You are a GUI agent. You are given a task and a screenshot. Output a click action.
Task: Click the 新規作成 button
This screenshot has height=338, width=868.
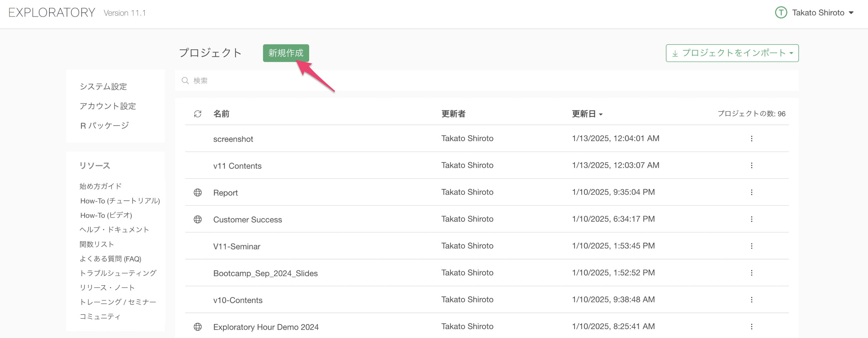(x=286, y=53)
